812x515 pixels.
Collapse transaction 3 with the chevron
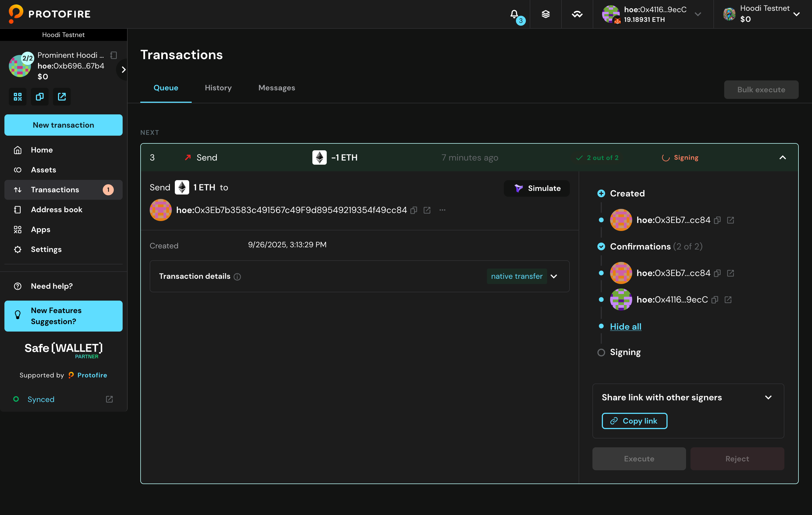click(x=782, y=157)
